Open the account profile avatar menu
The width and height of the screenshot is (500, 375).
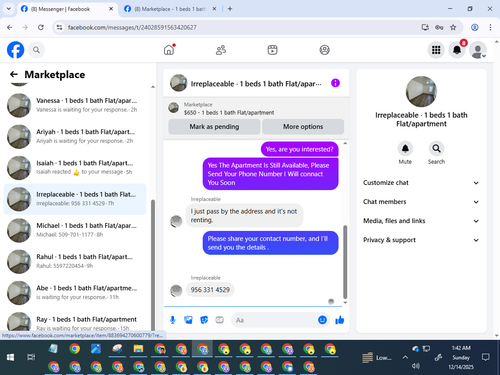478,50
